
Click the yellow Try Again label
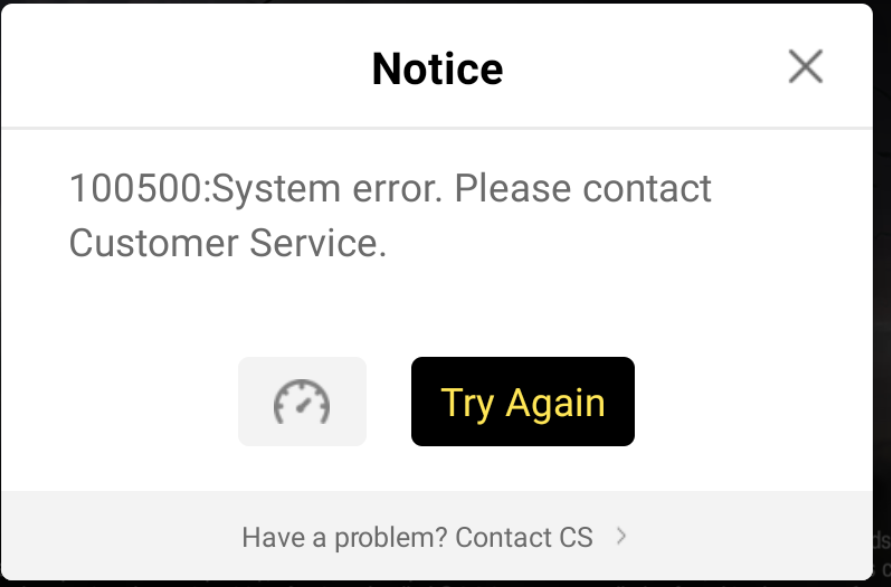(x=523, y=403)
